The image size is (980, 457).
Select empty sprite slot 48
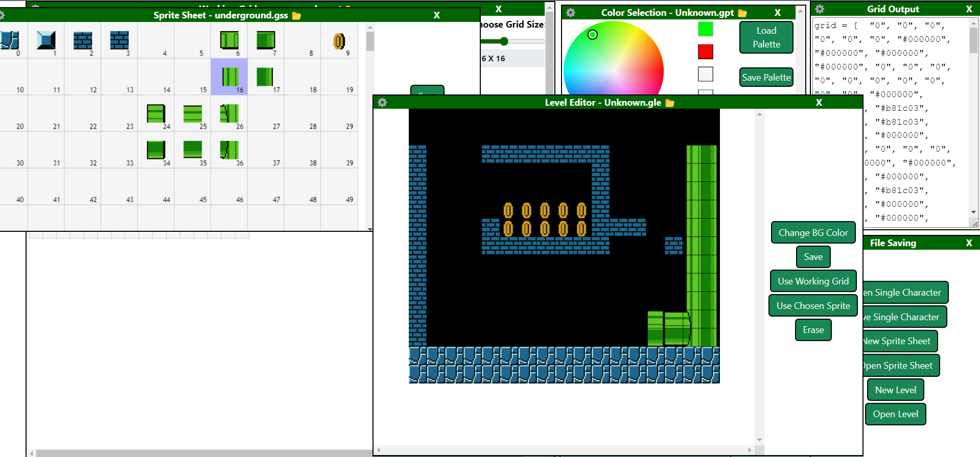tap(302, 186)
